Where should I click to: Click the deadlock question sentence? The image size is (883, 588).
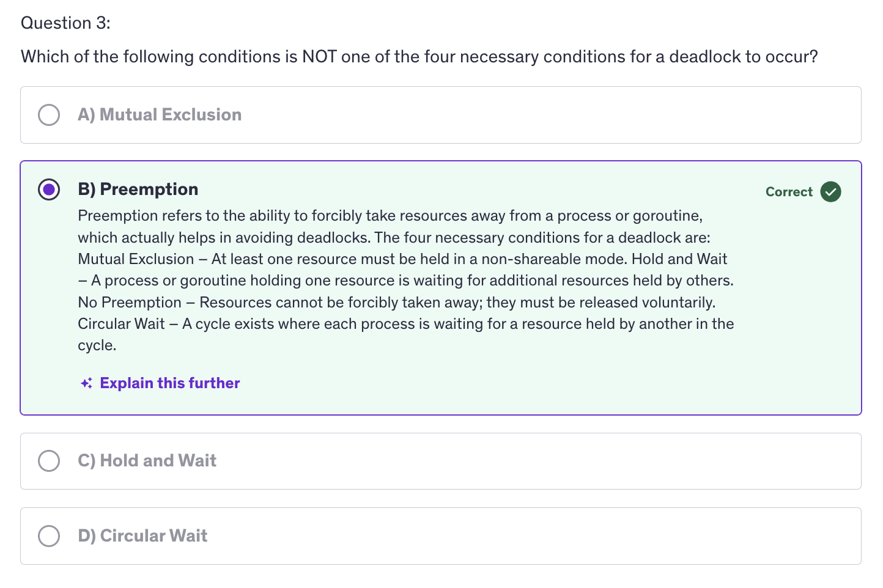coord(419,57)
